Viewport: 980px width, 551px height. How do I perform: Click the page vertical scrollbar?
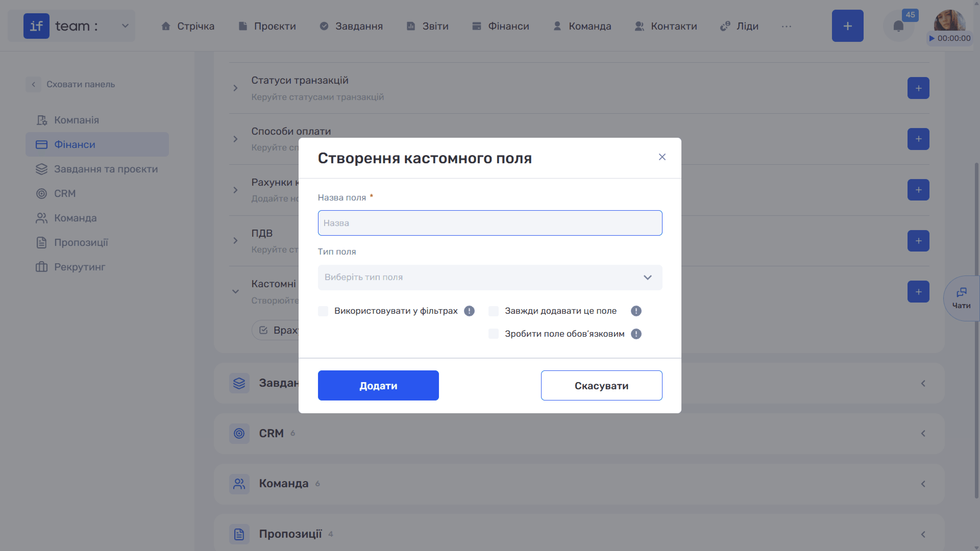(977, 331)
